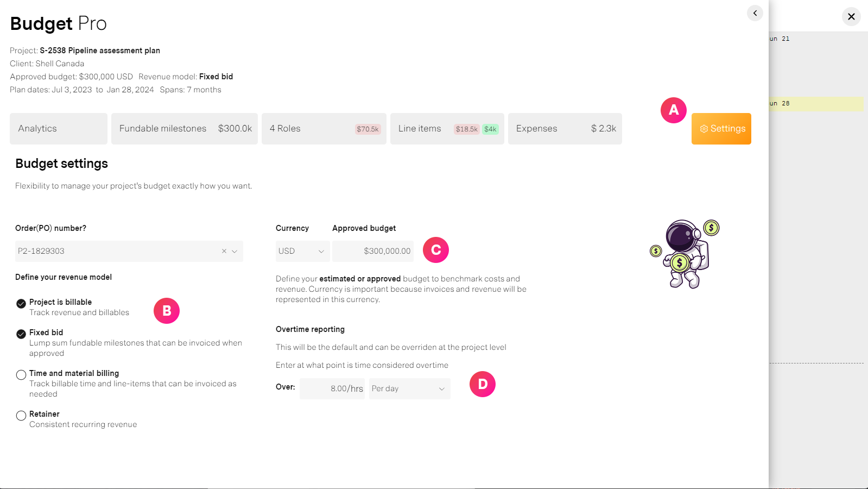Open the Per day overtime dropdown

[x=409, y=388]
